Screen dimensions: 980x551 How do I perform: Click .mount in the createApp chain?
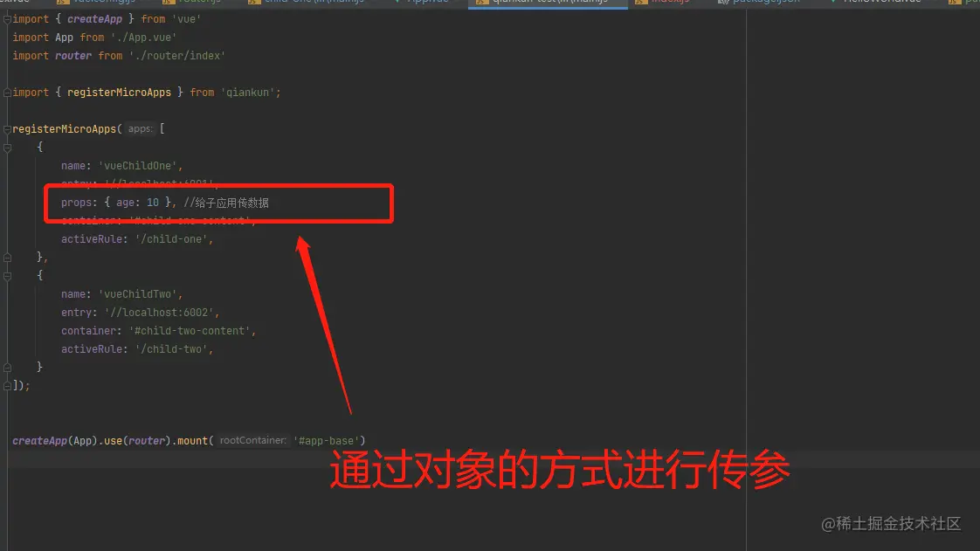click(190, 441)
